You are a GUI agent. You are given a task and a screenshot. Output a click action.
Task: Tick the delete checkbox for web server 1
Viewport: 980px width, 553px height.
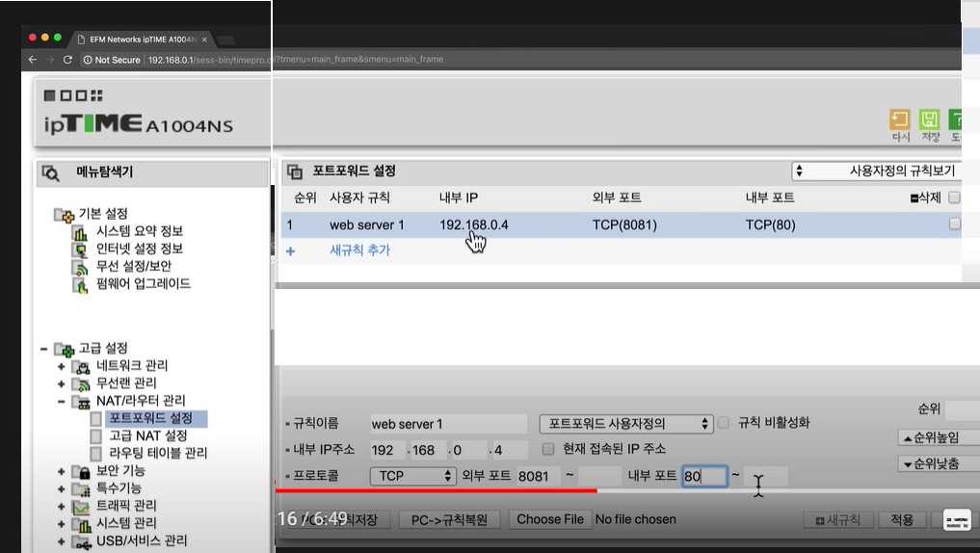[x=954, y=224]
